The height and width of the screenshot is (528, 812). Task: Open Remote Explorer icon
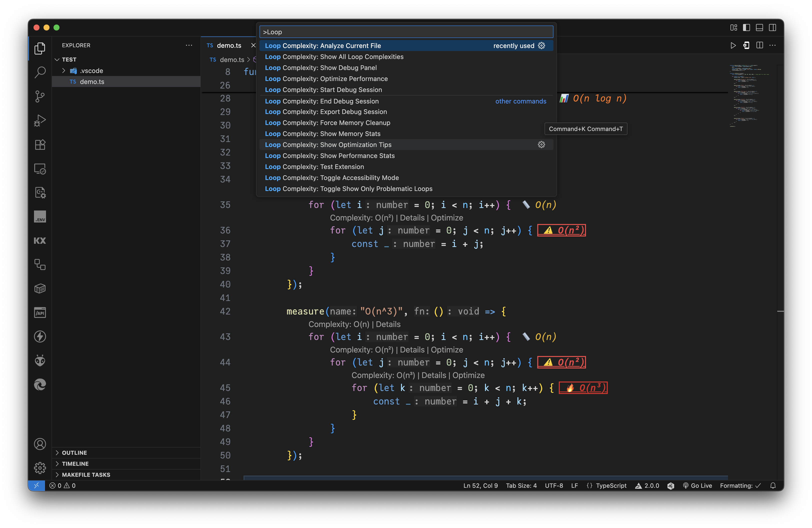click(x=40, y=169)
